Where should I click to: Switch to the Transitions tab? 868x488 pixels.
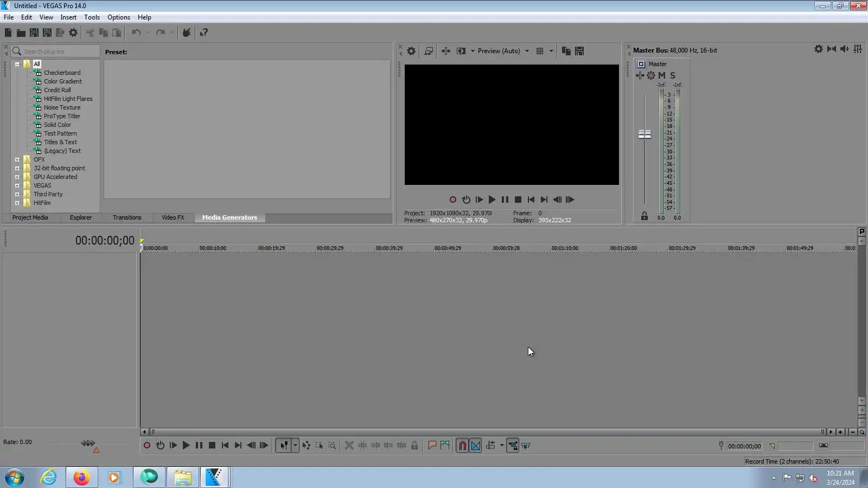tap(127, 217)
